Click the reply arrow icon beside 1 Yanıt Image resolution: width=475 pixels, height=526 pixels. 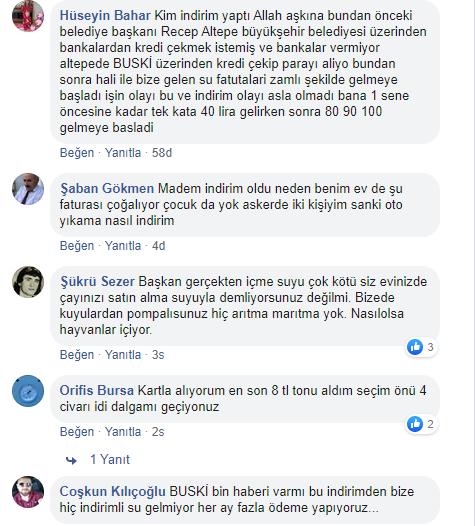(x=71, y=460)
